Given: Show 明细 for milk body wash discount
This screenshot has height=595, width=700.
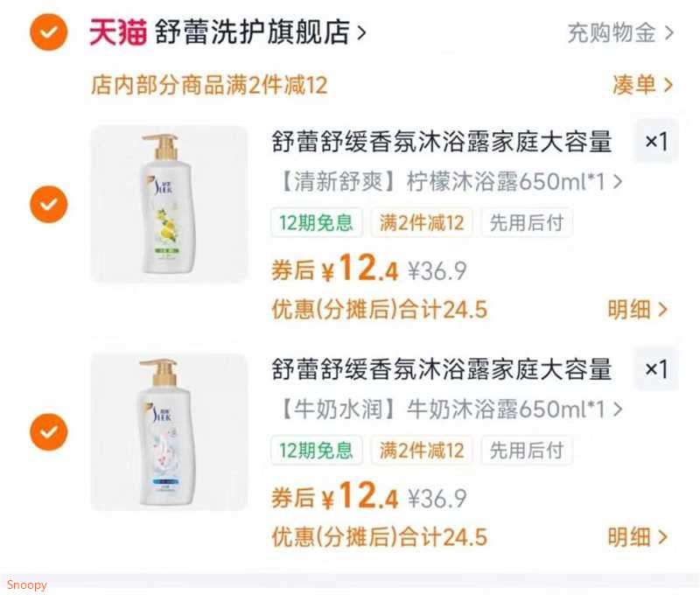Looking at the screenshot, I should pyautogui.click(x=638, y=537).
